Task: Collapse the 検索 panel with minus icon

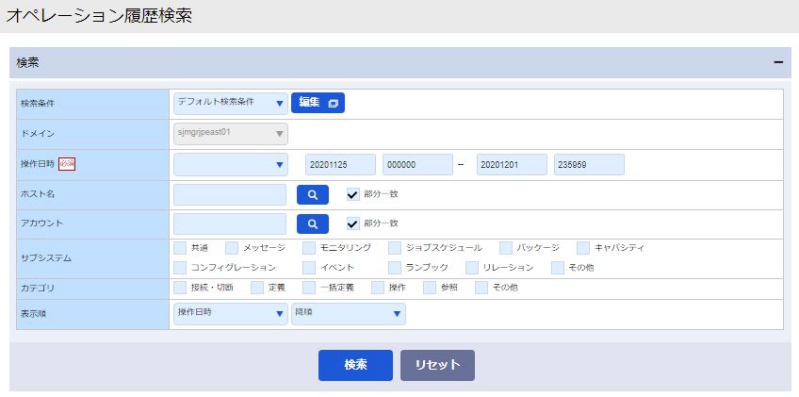Action: 778,62
